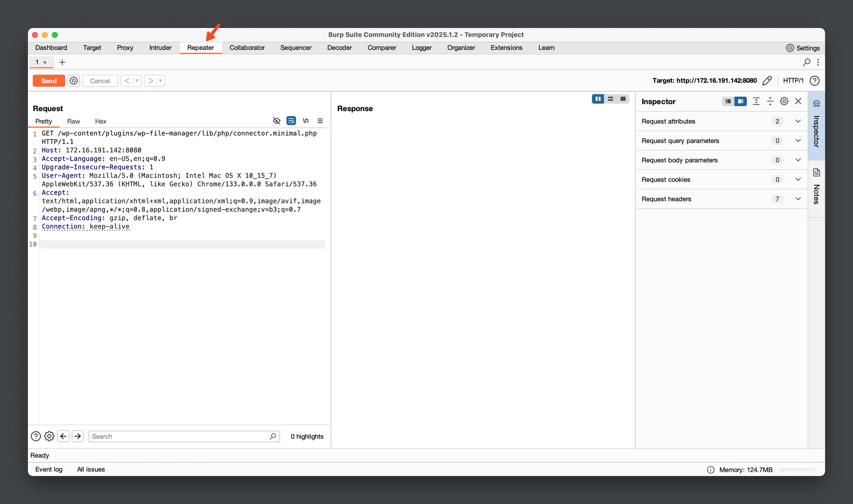Toggle hidden message items eye icon

pyautogui.click(x=277, y=121)
